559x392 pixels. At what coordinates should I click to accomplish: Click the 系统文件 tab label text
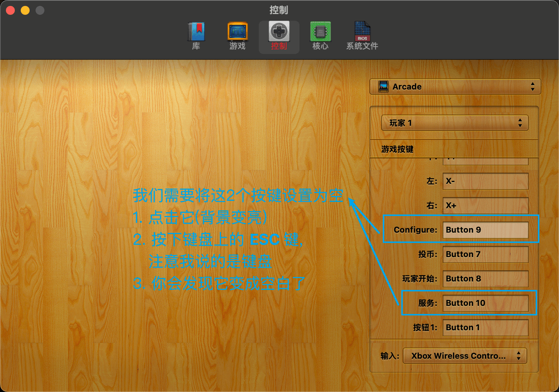point(362,46)
